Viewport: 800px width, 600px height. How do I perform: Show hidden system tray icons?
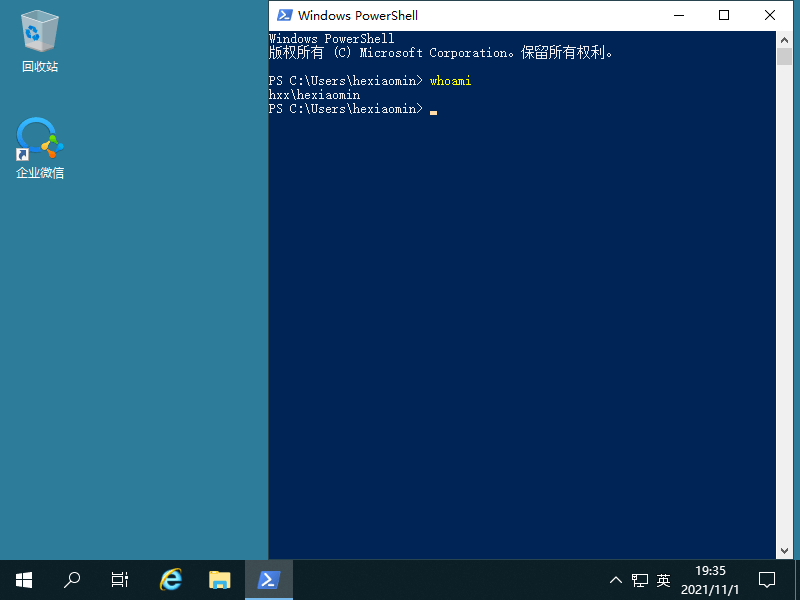[x=616, y=580]
